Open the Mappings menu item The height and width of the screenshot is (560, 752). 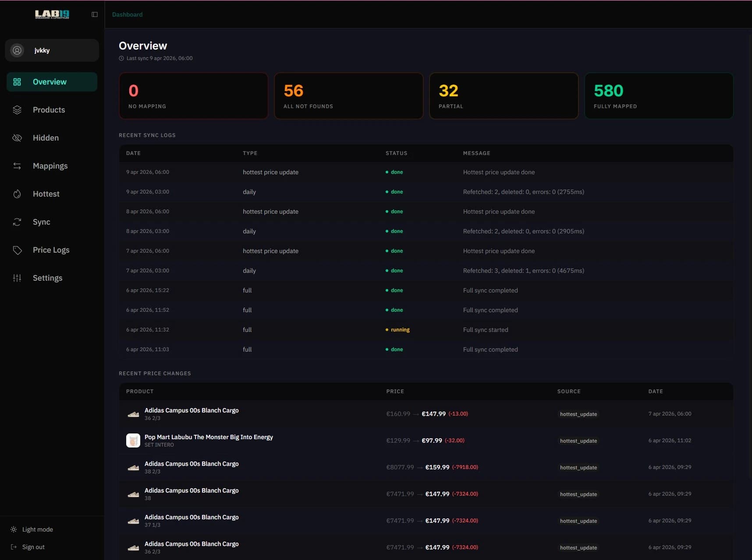point(50,166)
